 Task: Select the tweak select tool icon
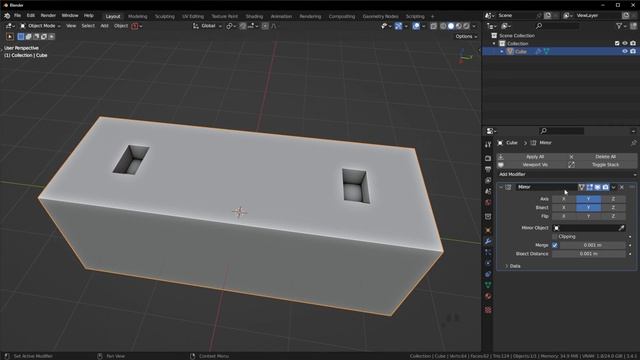[x=10, y=37]
